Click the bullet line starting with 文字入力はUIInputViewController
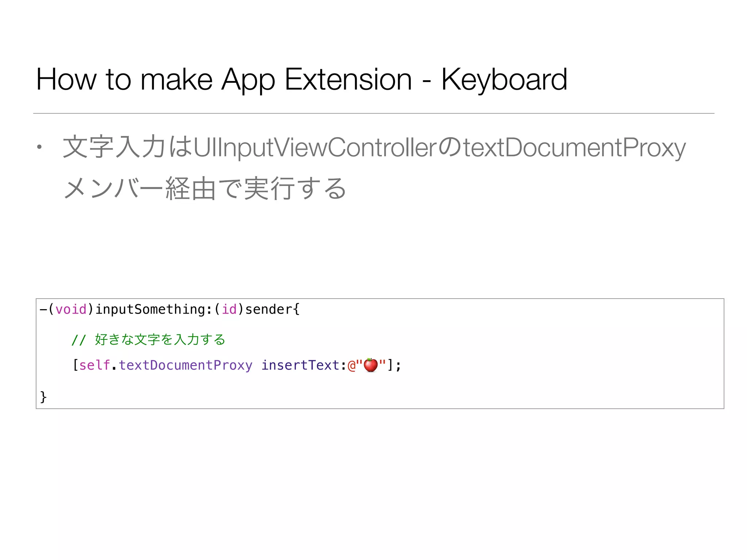747x560 pixels. click(374, 148)
